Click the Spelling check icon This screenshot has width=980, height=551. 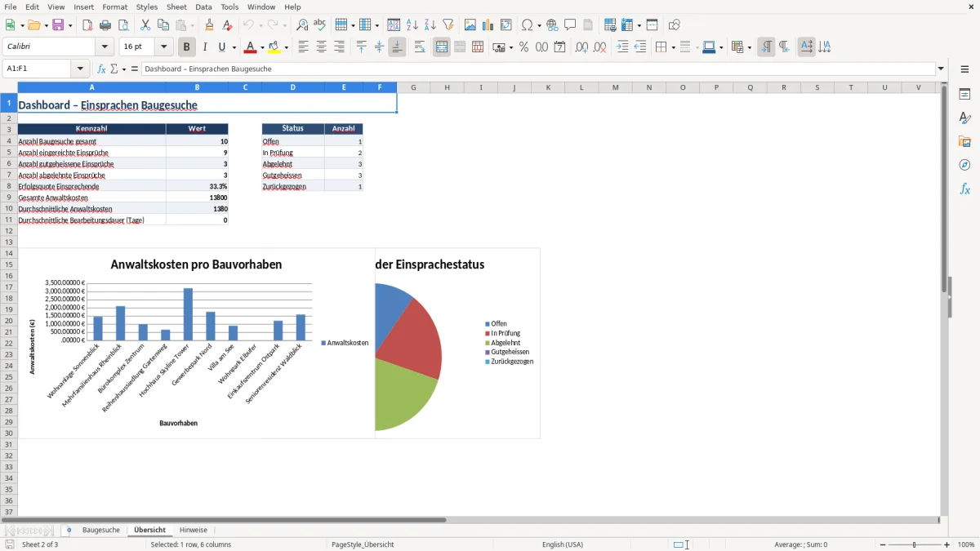[x=320, y=25]
